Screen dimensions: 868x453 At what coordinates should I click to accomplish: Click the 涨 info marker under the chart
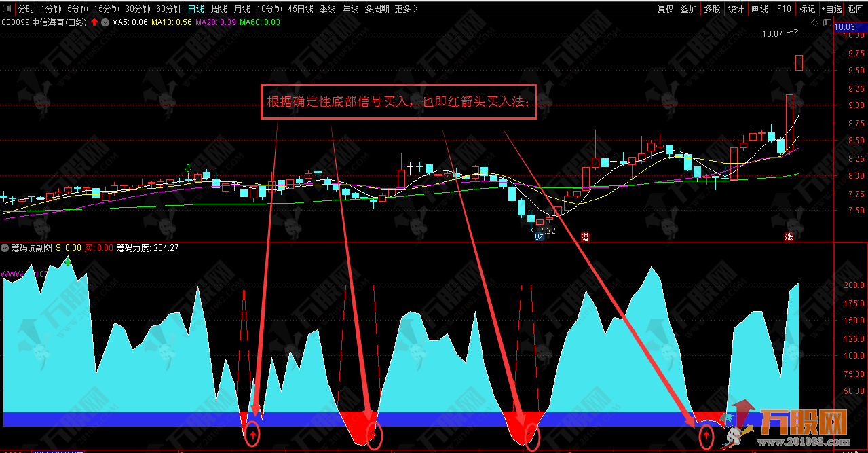pos(789,237)
